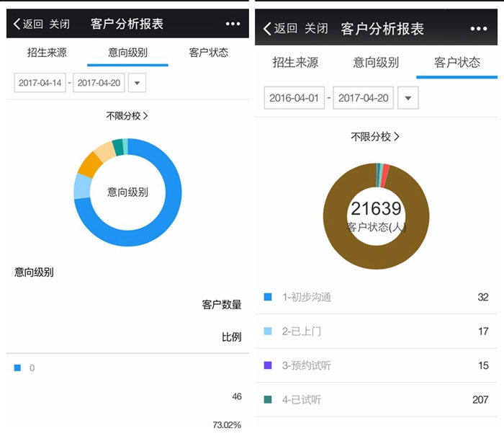Expand 不限分校 selector above the 意向级别 chart

click(x=127, y=115)
